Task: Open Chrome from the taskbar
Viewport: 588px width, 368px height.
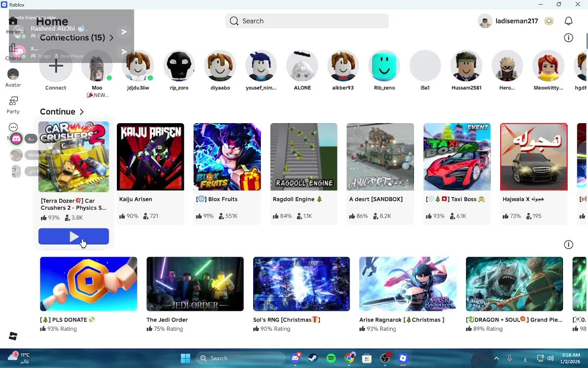Action: [x=349, y=358]
